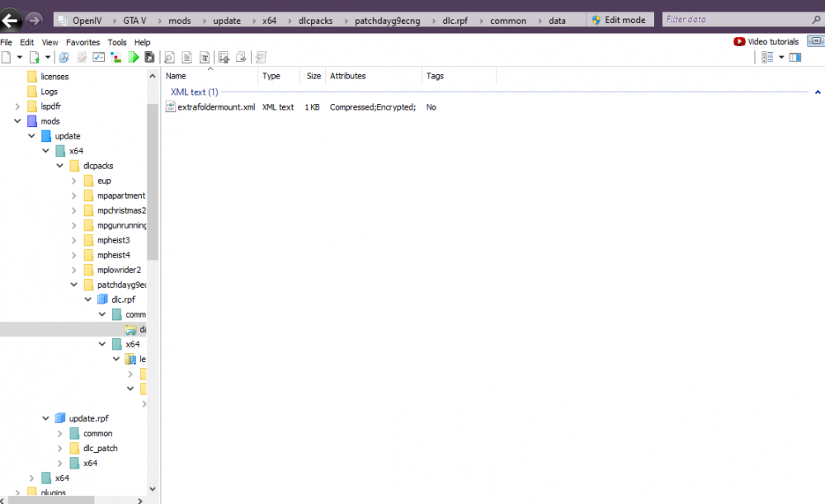Click the Add file green-arrow icon

34,58
